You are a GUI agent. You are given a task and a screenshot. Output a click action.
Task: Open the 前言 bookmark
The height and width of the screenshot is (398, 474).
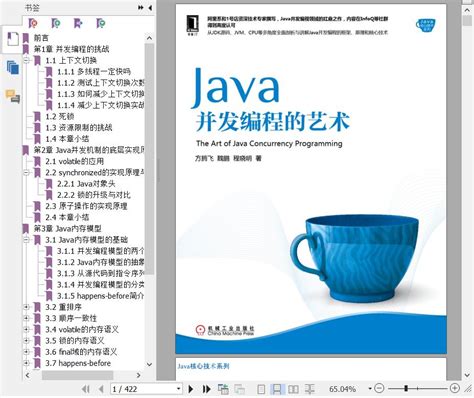41,38
